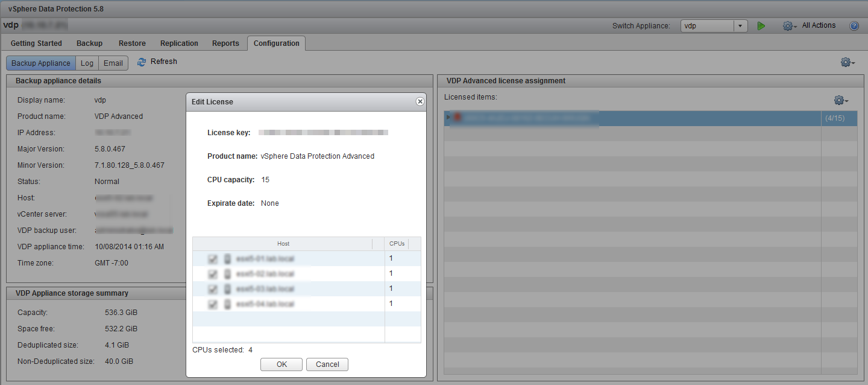The image size is (868, 385).
Task: Cancel the Edit License dialog
Action: click(x=327, y=364)
